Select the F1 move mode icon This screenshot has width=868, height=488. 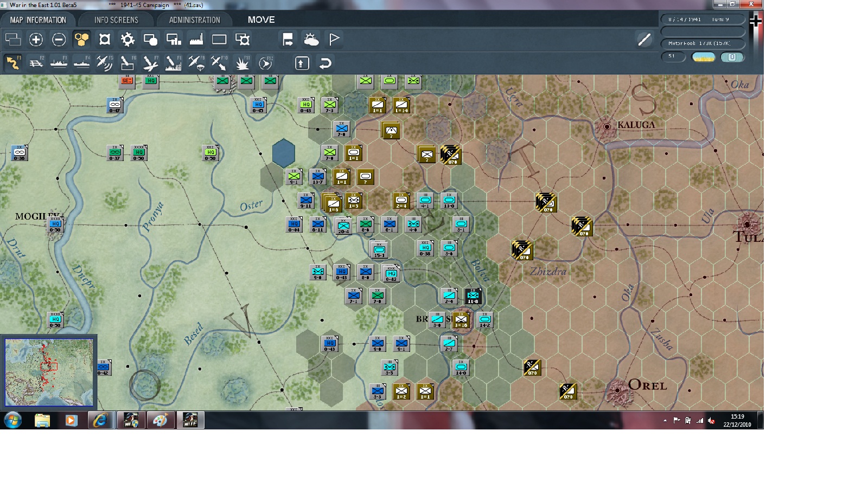[x=13, y=63]
